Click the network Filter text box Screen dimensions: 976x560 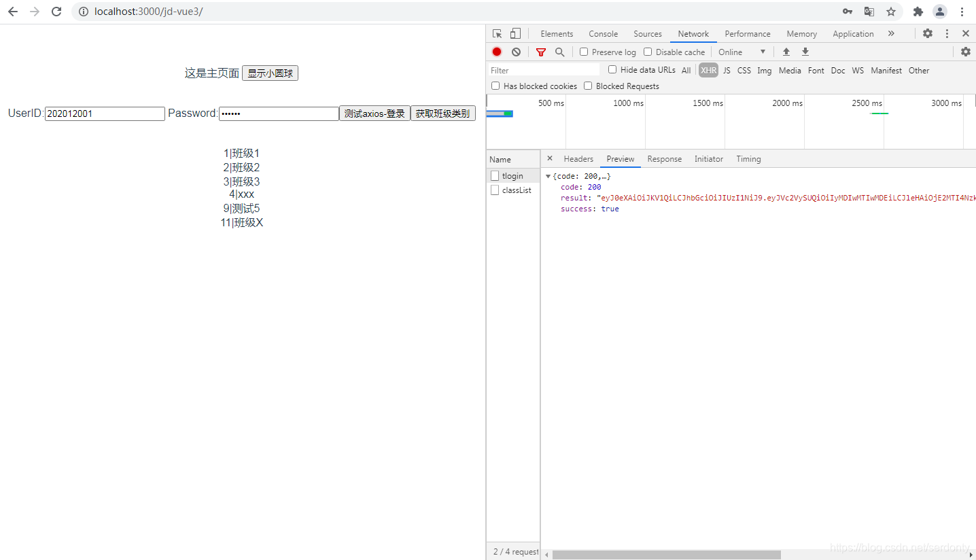click(x=544, y=70)
